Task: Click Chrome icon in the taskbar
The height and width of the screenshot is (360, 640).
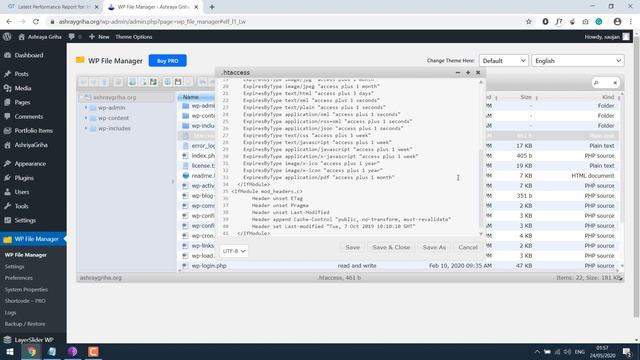Action: point(31,351)
